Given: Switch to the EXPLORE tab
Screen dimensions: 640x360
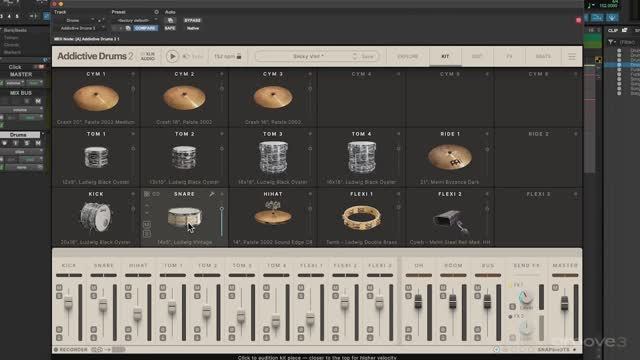Looking at the screenshot, I should (x=407, y=56).
